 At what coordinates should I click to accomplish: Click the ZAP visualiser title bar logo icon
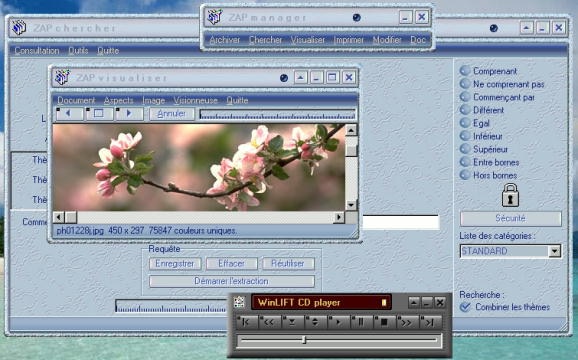62,77
